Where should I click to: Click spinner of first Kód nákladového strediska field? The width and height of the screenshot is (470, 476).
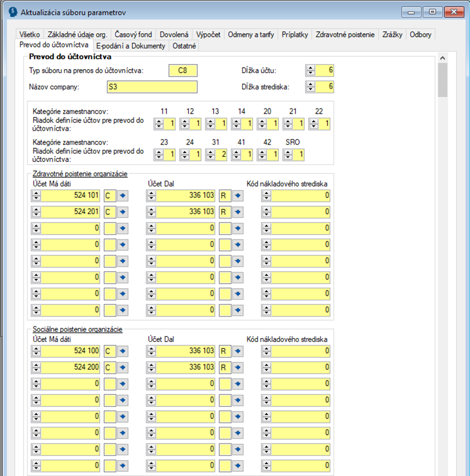pos(267,195)
